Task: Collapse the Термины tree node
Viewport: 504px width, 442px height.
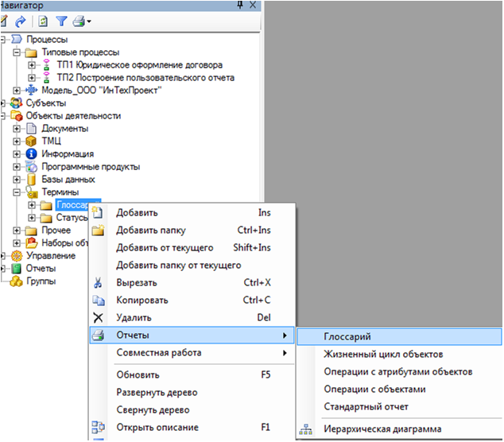Action: click(x=17, y=192)
